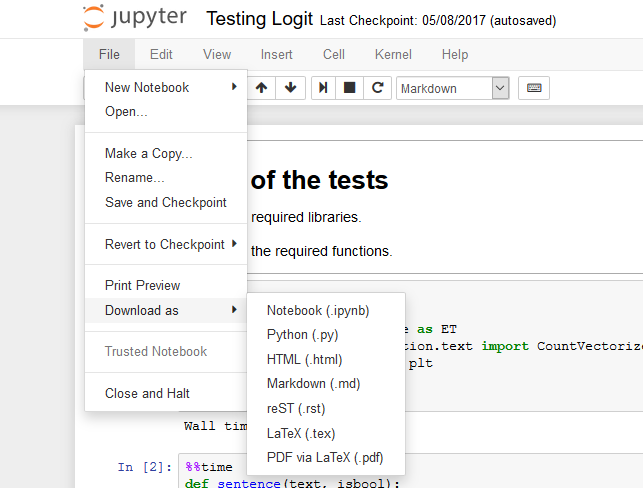Click Last Checkpoint autosaved text

coord(438,20)
